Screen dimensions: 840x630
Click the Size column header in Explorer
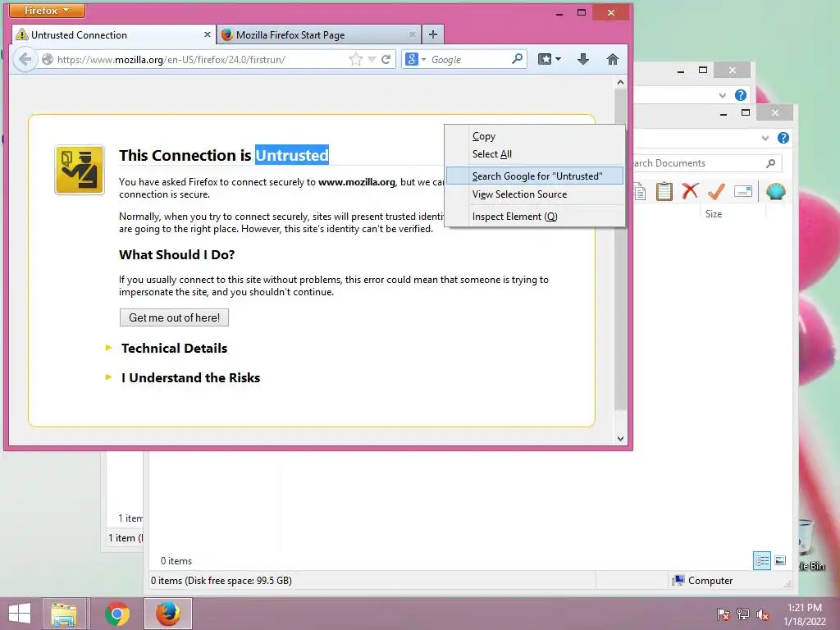click(x=713, y=214)
